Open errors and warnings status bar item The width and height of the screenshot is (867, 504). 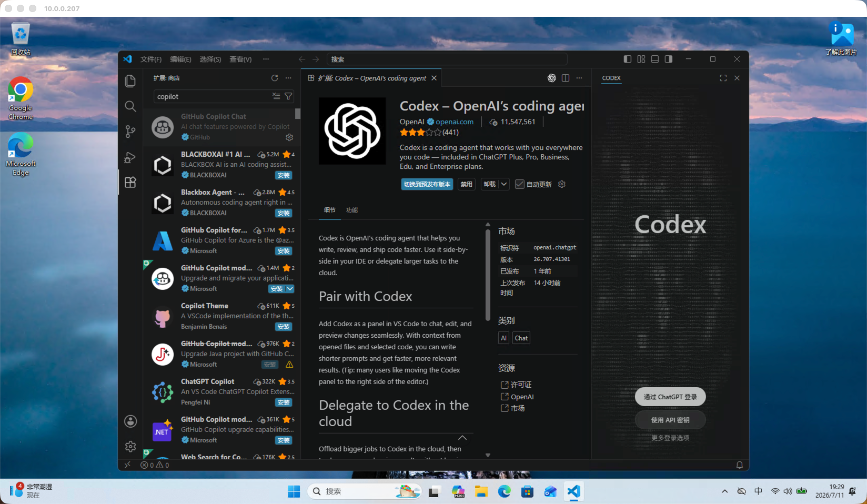click(155, 465)
